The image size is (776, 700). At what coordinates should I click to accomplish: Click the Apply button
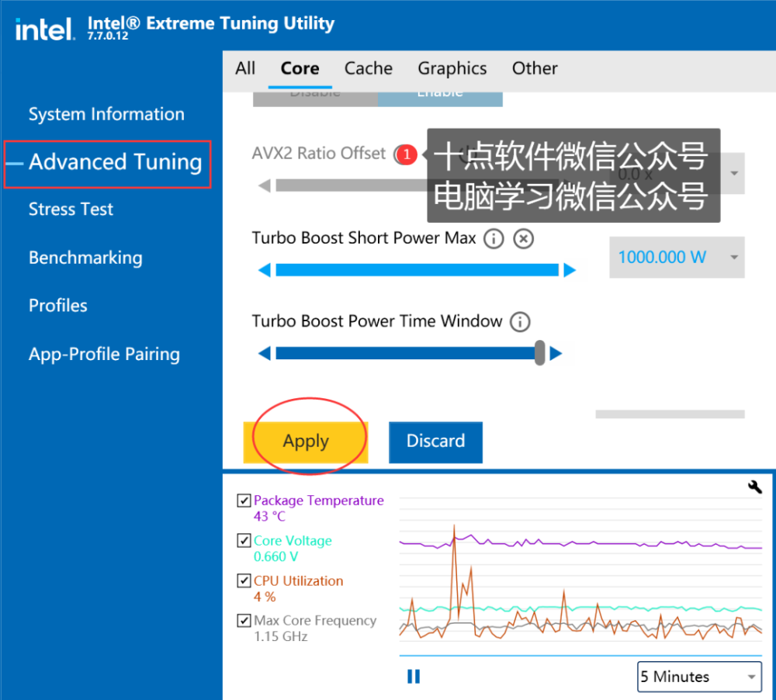[306, 442]
